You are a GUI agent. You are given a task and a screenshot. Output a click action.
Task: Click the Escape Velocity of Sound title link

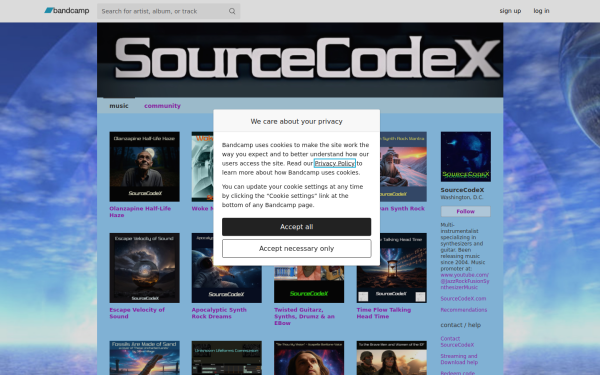[x=137, y=313]
